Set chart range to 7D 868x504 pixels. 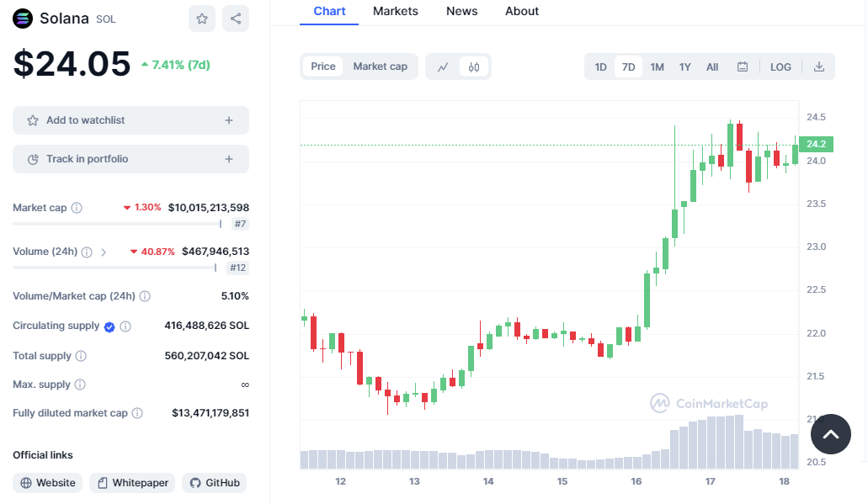[x=628, y=67]
